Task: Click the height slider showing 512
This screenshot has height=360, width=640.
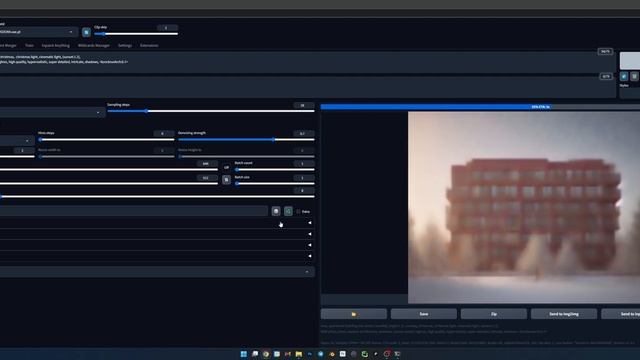Action: click(109, 184)
